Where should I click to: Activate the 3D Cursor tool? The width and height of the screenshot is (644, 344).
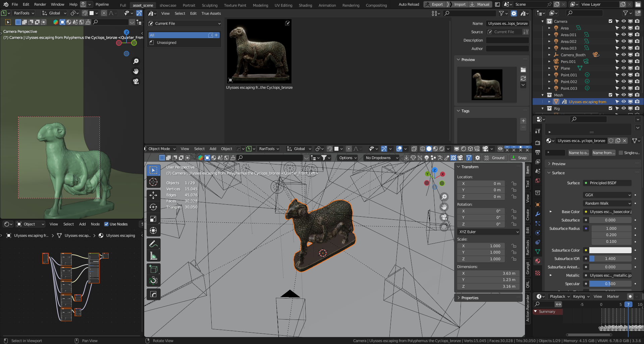coord(153,182)
